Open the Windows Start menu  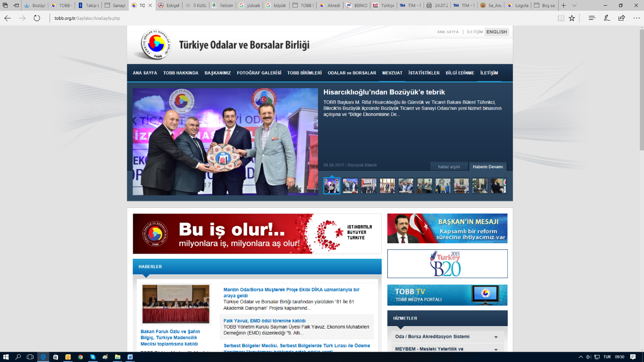coord(6,357)
